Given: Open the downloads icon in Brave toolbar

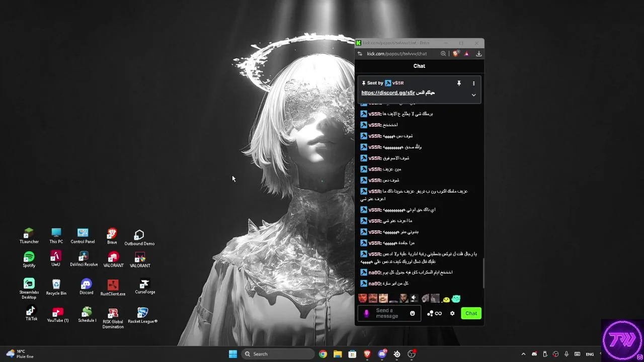Looking at the screenshot, I should [479, 54].
